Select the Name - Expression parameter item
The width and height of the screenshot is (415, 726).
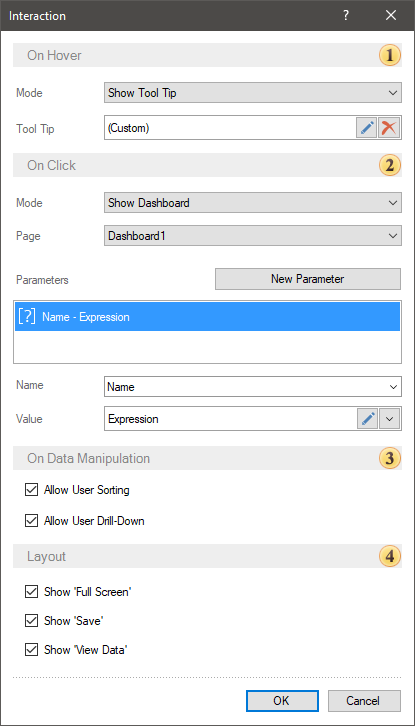tap(208, 317)
